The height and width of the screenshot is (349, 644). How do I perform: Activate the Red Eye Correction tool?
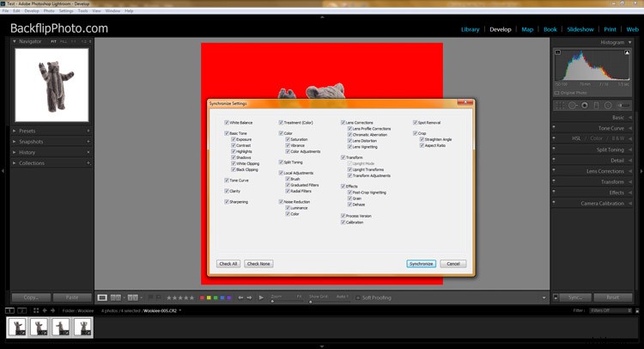[585, 106]
